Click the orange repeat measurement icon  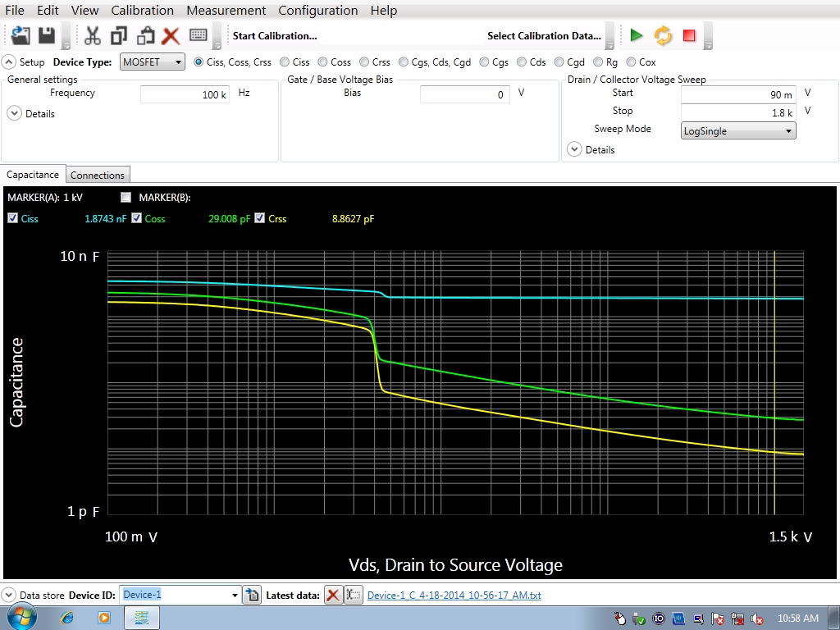663,35
